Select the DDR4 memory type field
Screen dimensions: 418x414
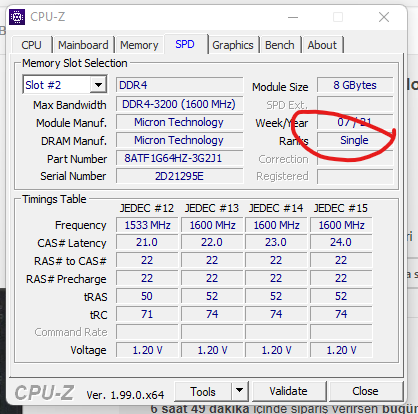point(180,85)
